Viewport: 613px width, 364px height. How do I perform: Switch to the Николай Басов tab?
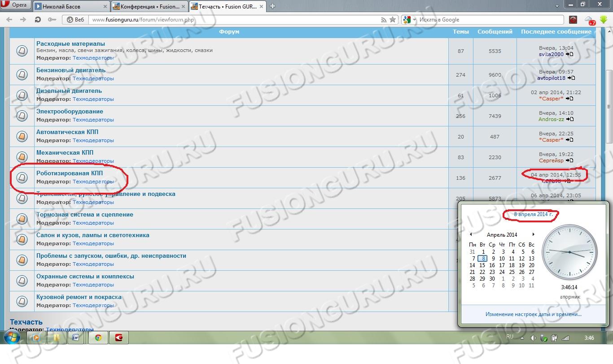pyautogui.click(x=72, y=6)
